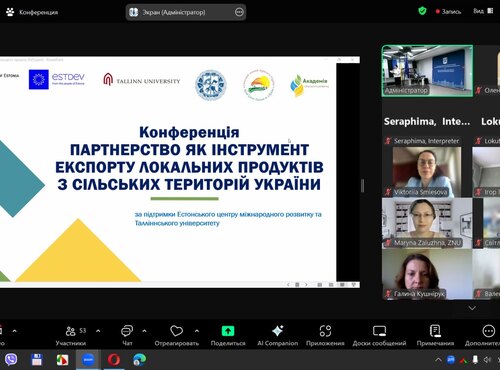
Task: Click the Tallinn University logo on the slide
Action: (141, 80)
